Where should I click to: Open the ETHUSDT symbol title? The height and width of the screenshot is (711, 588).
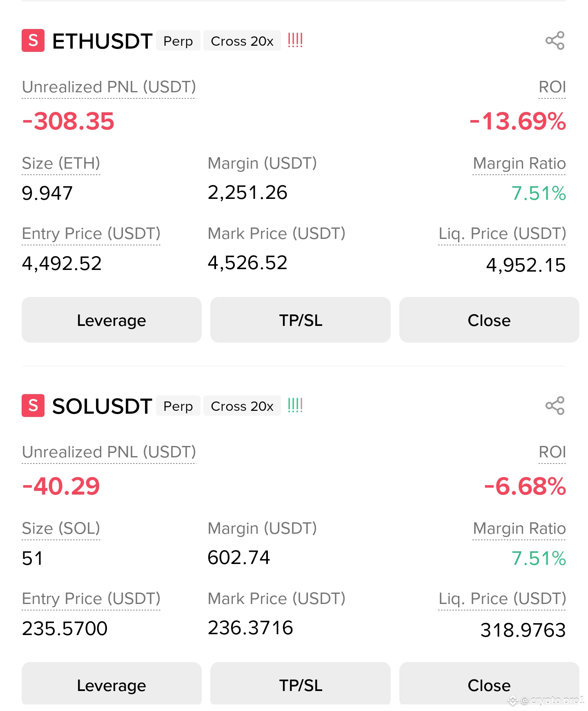(102, 41)
